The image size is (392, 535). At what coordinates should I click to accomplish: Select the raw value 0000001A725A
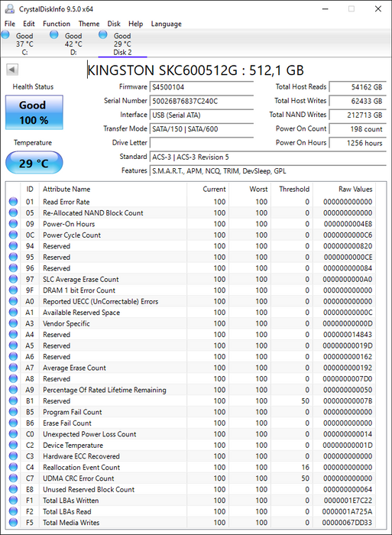pos(347,511)
